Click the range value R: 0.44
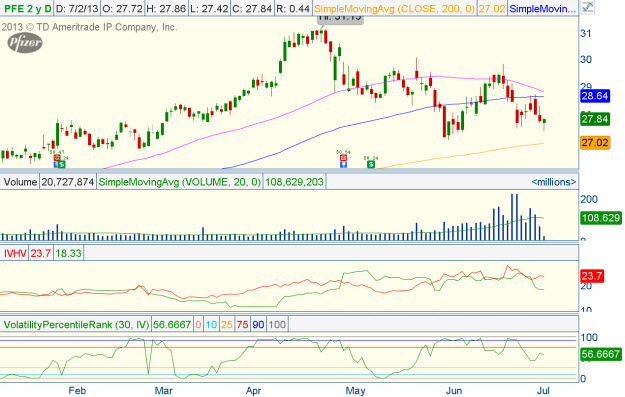 tap(293, 8)
